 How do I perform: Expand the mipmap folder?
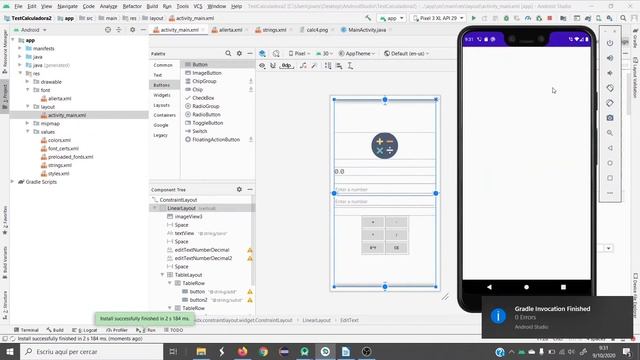coord(27,123)
